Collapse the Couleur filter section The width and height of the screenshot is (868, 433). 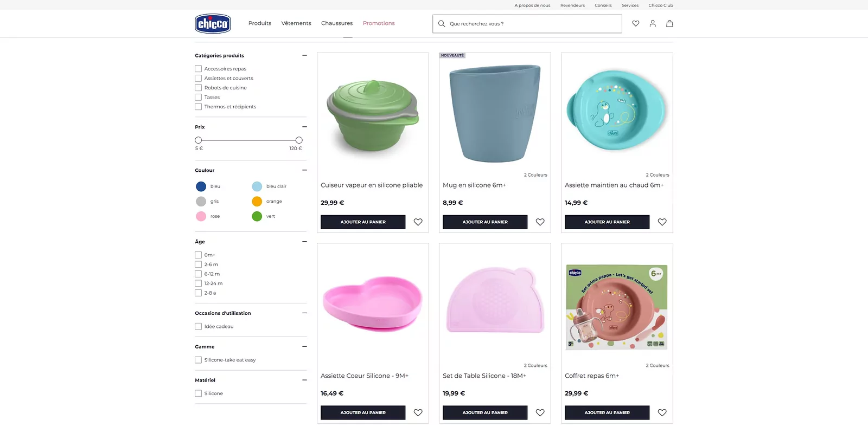point(304,170)
